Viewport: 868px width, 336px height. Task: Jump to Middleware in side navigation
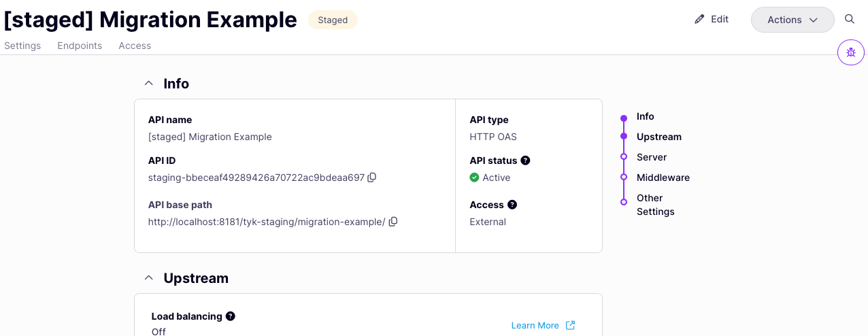pos(663,178)
